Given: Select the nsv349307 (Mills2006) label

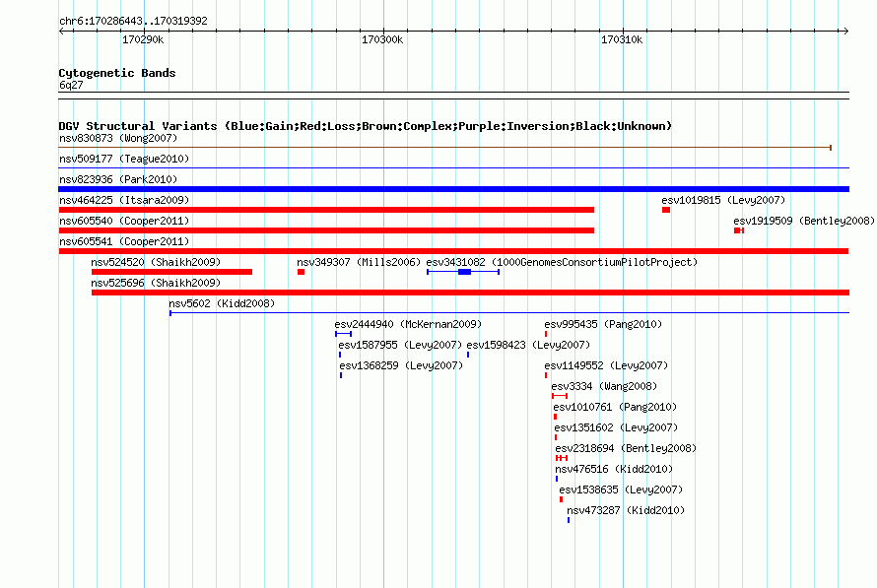Looking at the screenshot, I should click(x=359, y=262).
